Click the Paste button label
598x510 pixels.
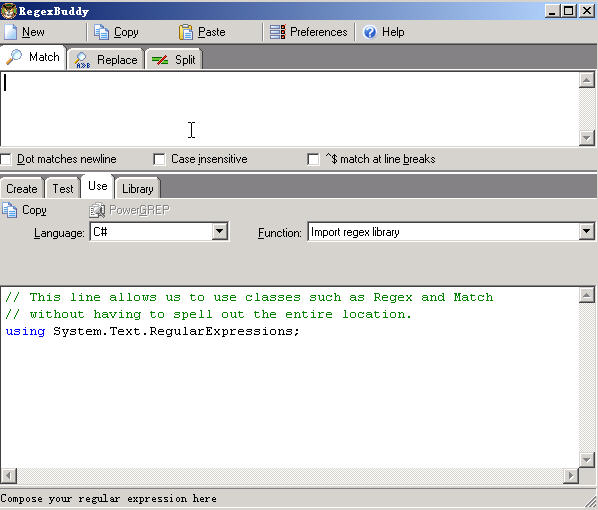[212, 32]
